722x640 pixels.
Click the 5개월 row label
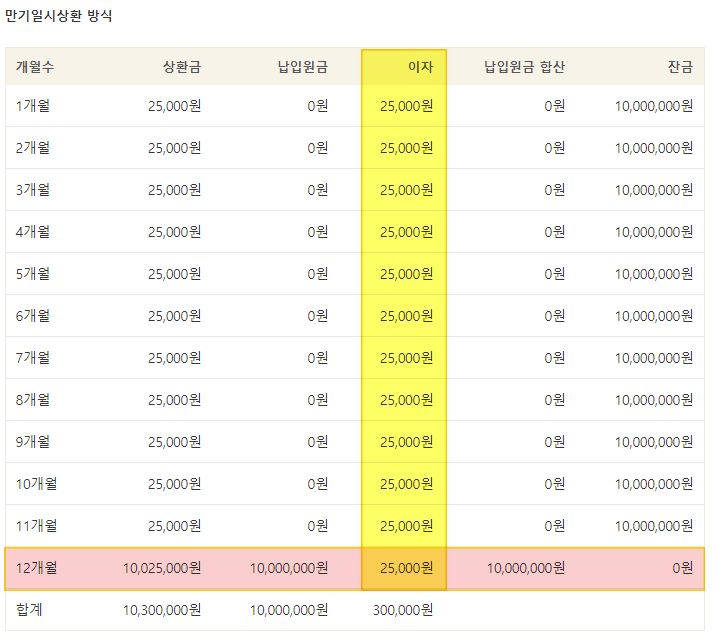pos(33,274)
